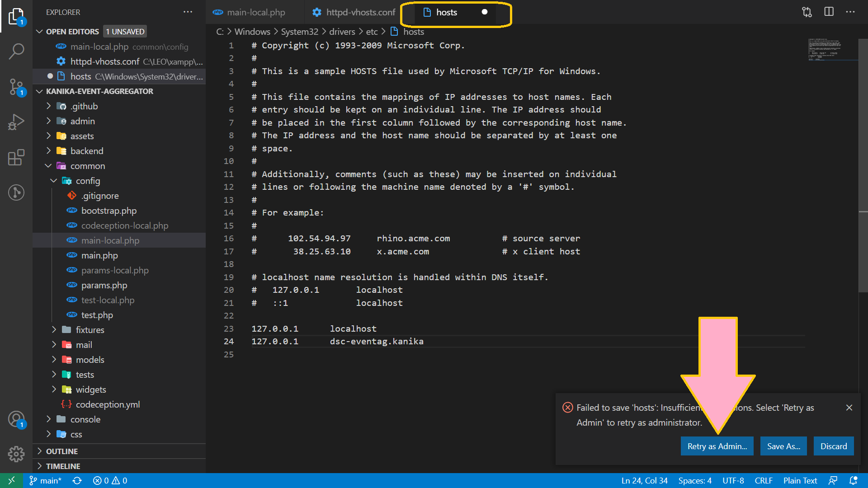Viewport: 868px width, 488px height.
Task: Expand the assets folder
Action: click(48, 136)
